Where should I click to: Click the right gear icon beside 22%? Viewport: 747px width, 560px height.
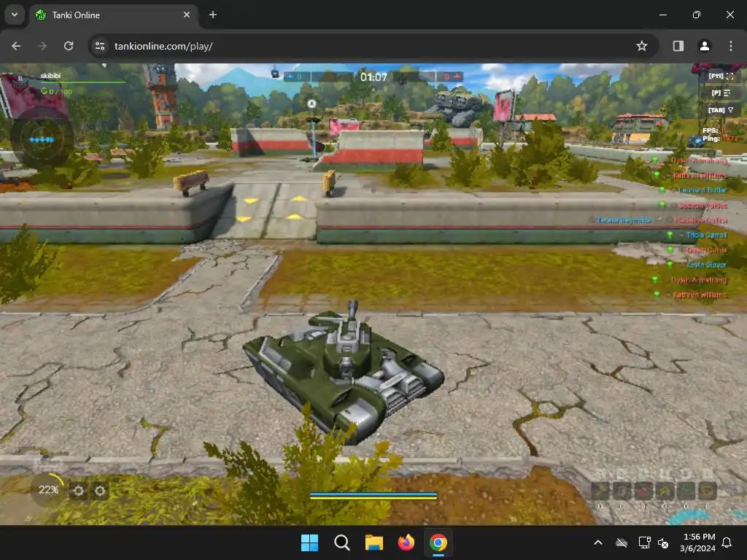coord(100,491)
